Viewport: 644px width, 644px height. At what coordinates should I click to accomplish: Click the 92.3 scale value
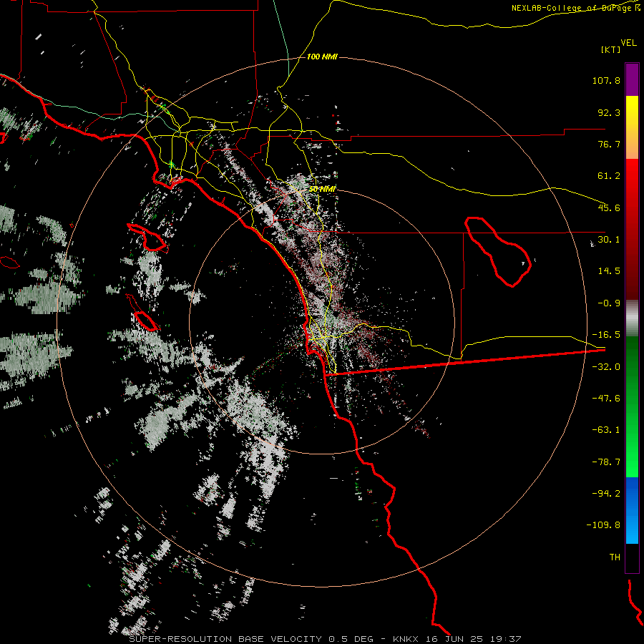(x=609, y=112)
